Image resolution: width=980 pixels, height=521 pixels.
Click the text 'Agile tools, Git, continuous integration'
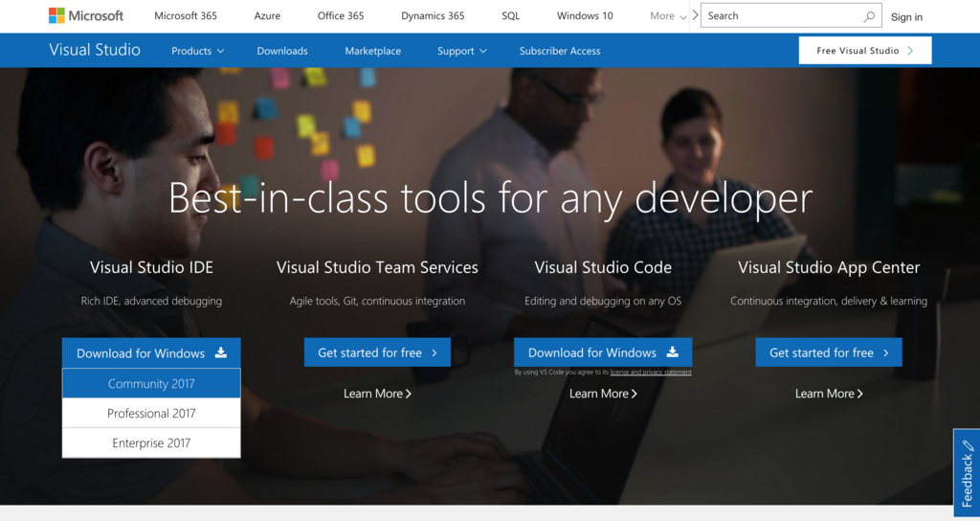pyautogui.click(x=377, y=301)
